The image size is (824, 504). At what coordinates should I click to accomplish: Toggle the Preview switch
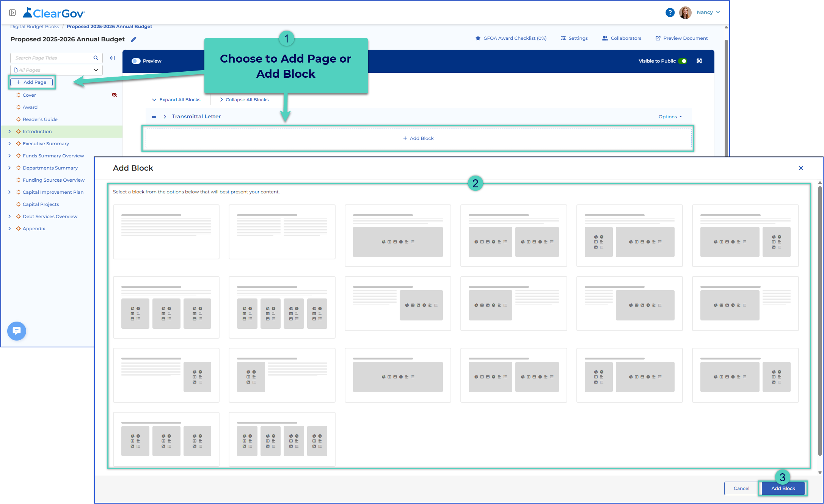pos(136,61)
